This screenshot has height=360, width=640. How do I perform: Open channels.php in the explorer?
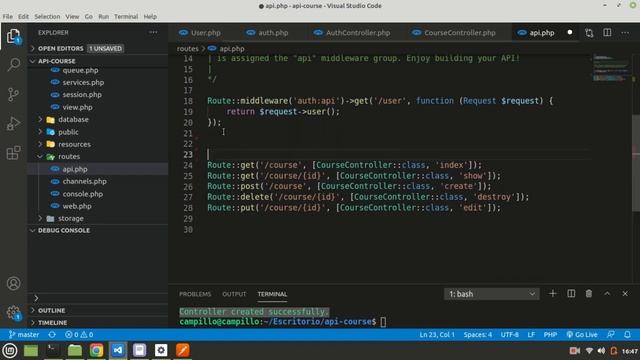[98, 181]
